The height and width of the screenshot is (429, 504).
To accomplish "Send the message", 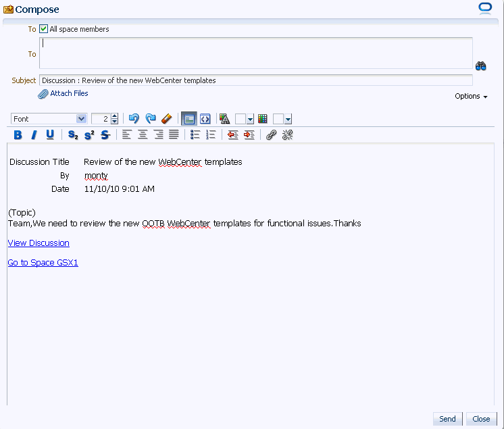I will tap(447, 419).
